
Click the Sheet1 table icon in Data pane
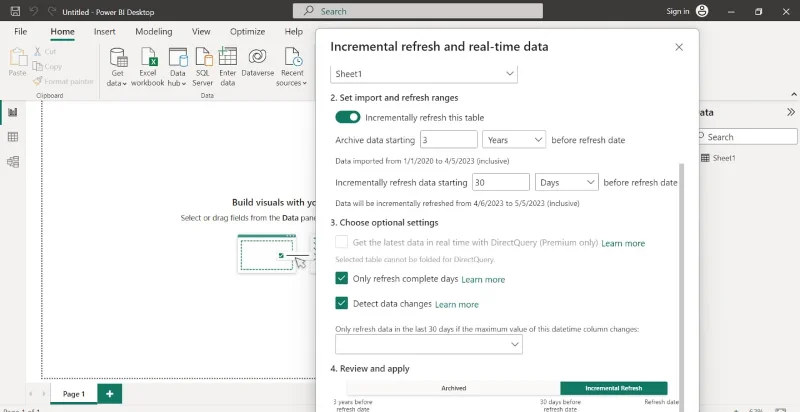pyautogui.click(x=705, y=158)
